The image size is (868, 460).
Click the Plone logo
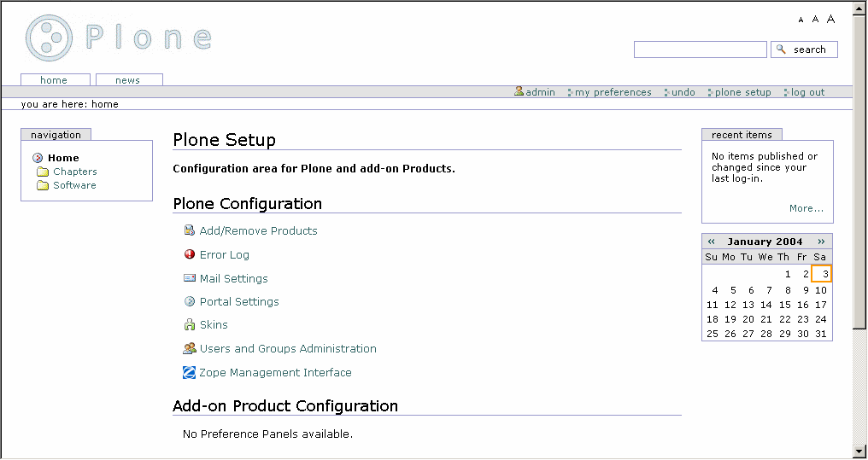click(x=119, y=38)
